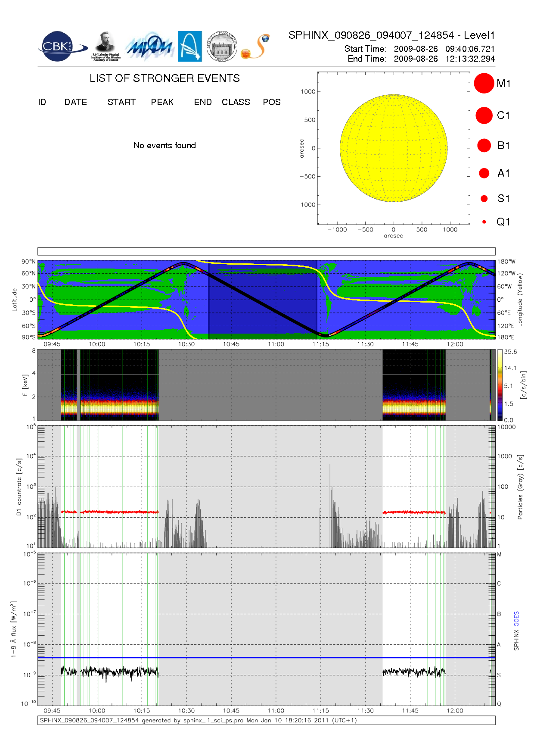Click the yellow solar disk center

[394, 148]
